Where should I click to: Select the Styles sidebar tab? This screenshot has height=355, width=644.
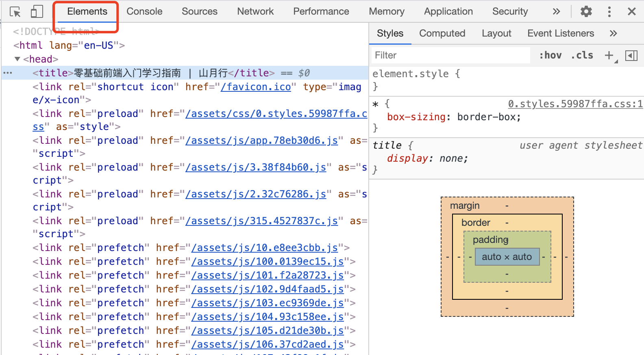390,33
